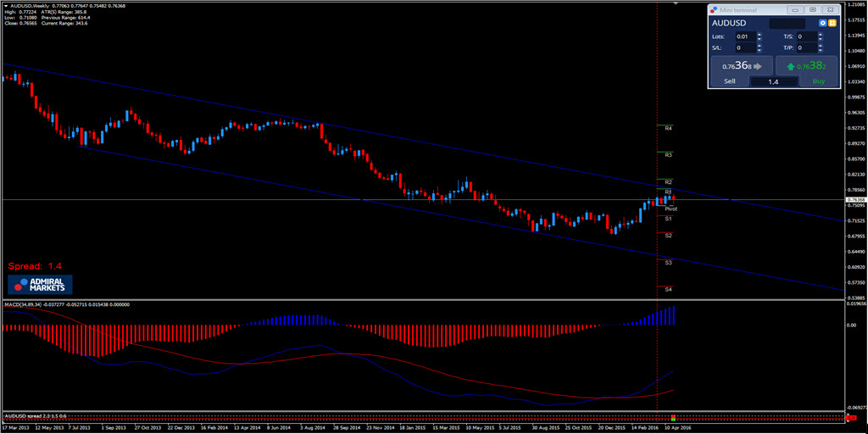Viewport: 868px width, 434px height.
Task: Close the Mini terminal panel
Action: [830, 9]
